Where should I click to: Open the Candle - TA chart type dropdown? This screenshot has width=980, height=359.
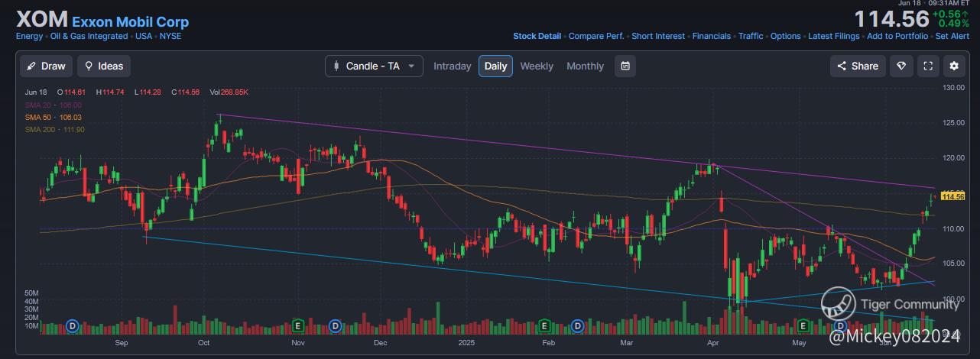point(374,66)
